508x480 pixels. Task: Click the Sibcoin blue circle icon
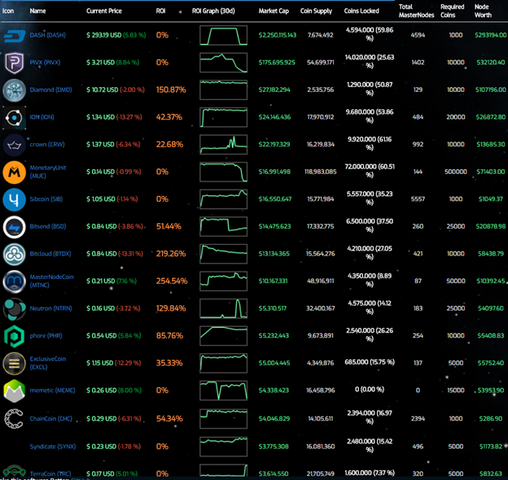coord(14,200)
